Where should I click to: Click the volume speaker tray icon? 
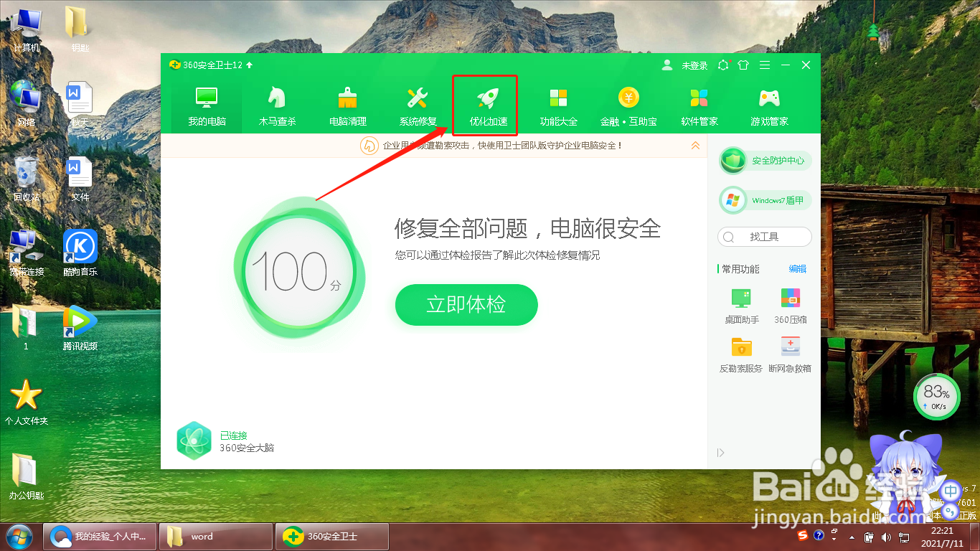pos(887,537)
